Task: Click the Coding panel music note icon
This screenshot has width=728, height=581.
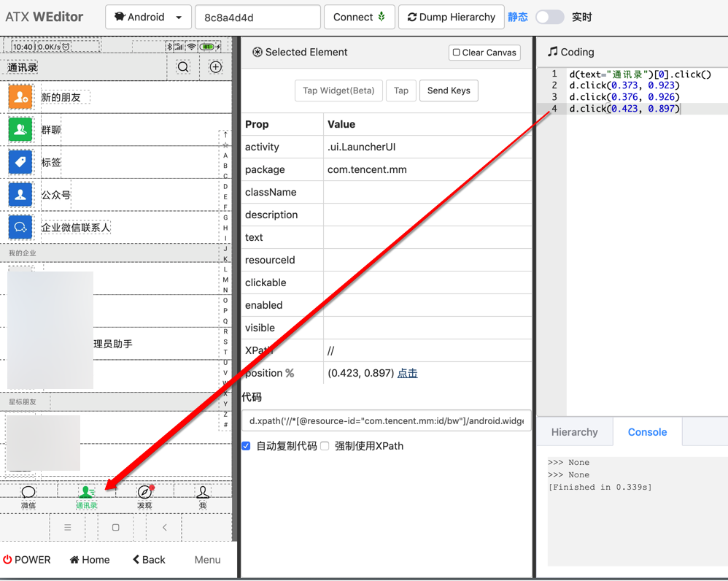Action: 552,52
